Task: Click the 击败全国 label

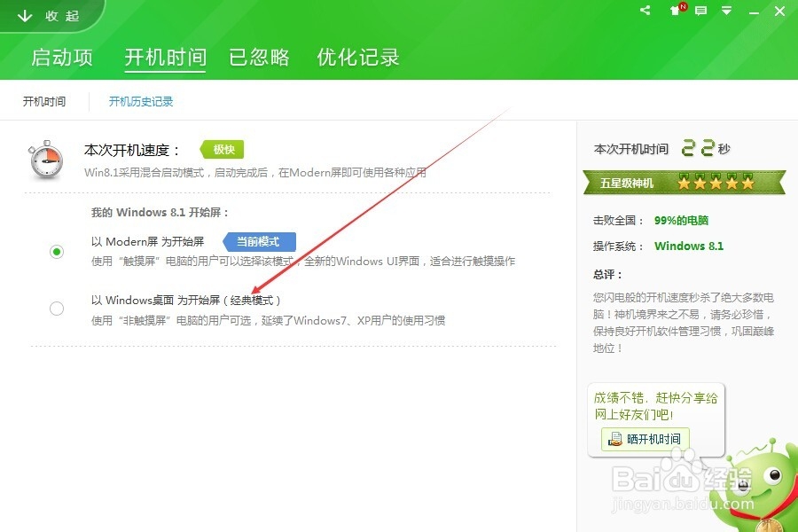Action: [618, 221]
